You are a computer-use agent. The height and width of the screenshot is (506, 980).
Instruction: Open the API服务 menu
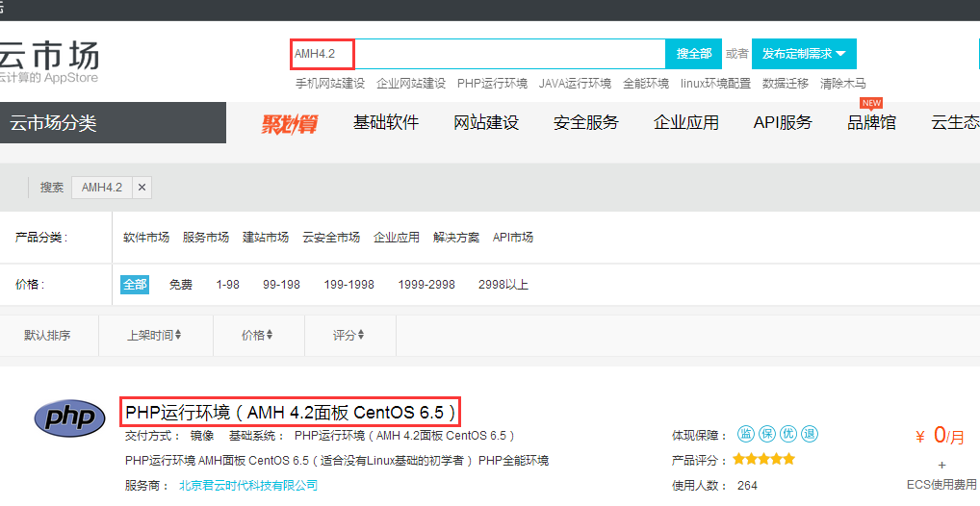[x=783, y=122]
